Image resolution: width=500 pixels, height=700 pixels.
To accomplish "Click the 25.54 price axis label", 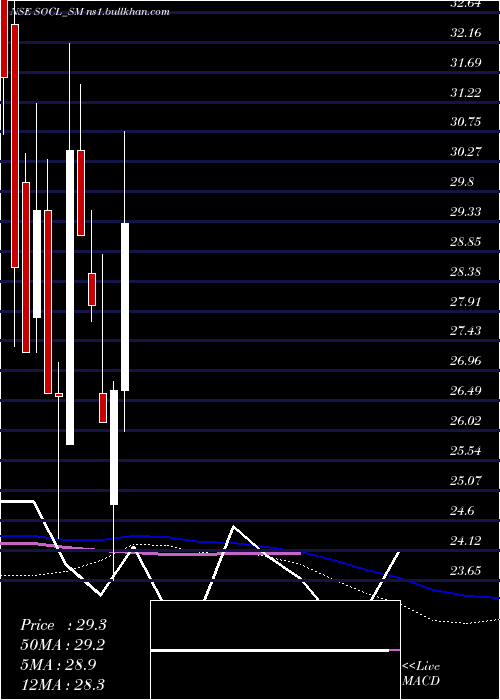I will coord(466,450).
